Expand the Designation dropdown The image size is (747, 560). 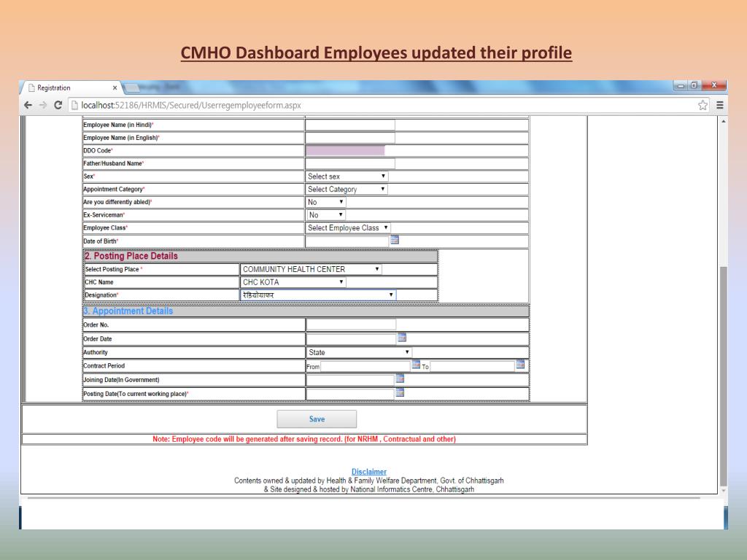pos(318,295)
